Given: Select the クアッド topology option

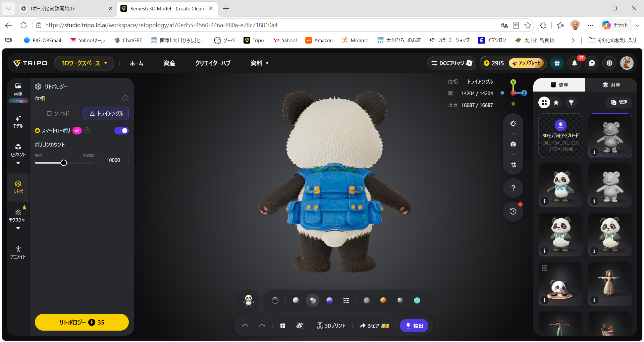Looking at the screenshot, I should [x=58, y=113].
